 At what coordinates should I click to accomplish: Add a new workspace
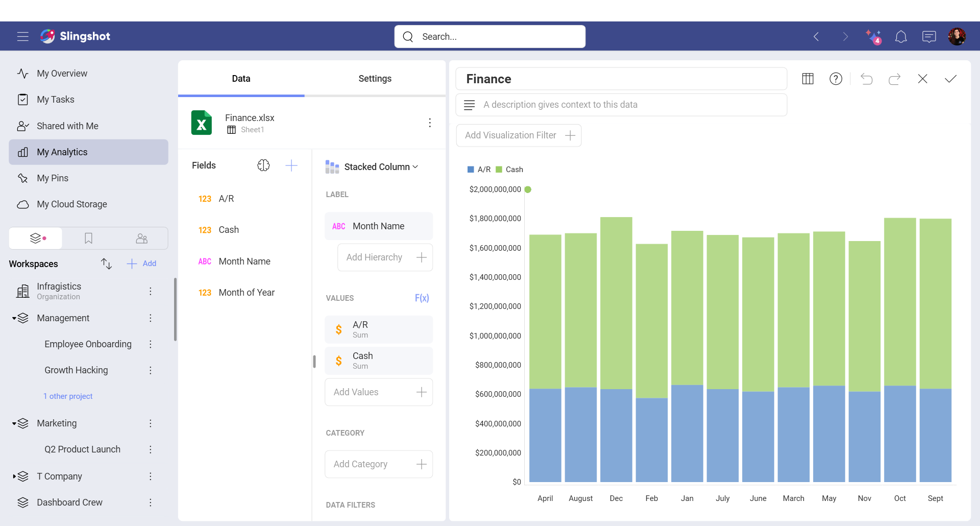point(141,264)
